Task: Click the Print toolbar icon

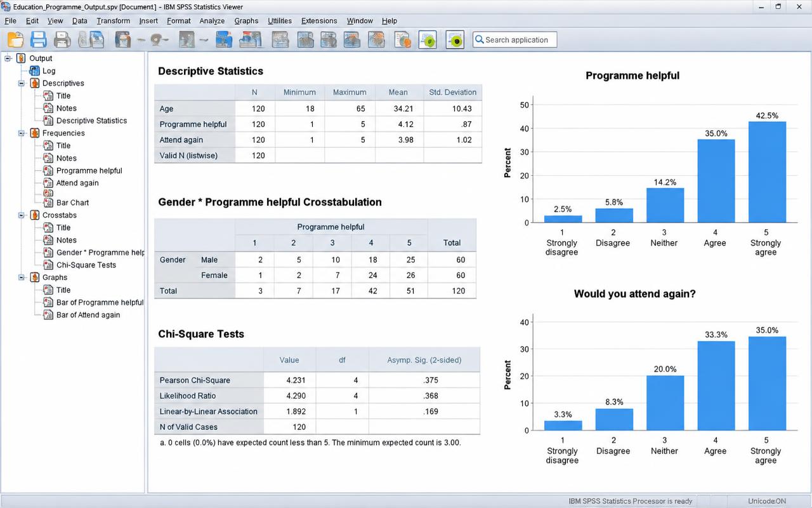Action: [x=62, y=39]
